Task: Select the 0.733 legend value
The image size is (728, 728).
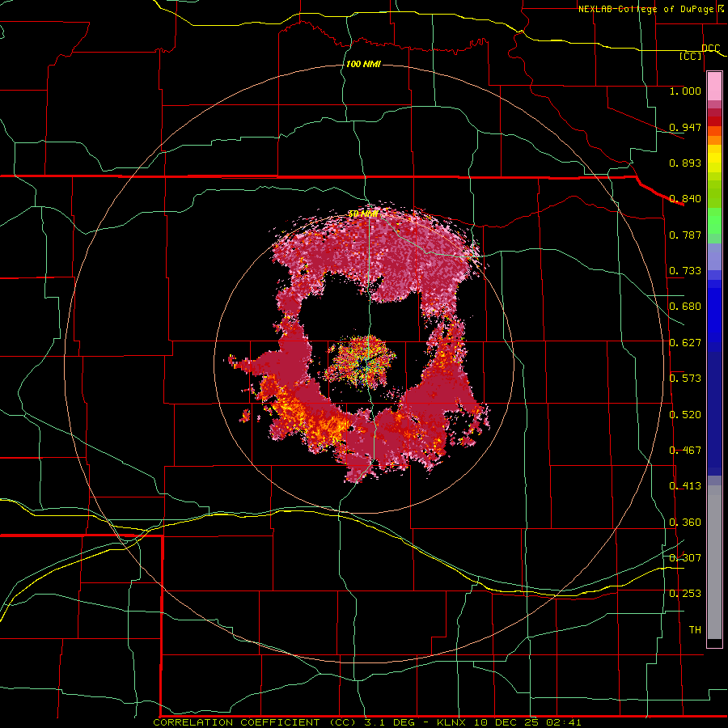Action: coord(685,271)
